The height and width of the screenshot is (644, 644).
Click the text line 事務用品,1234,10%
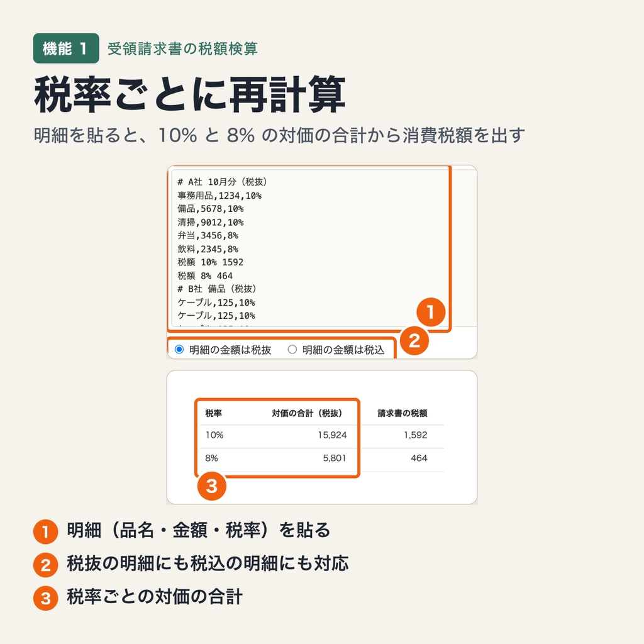pos(219,196)
